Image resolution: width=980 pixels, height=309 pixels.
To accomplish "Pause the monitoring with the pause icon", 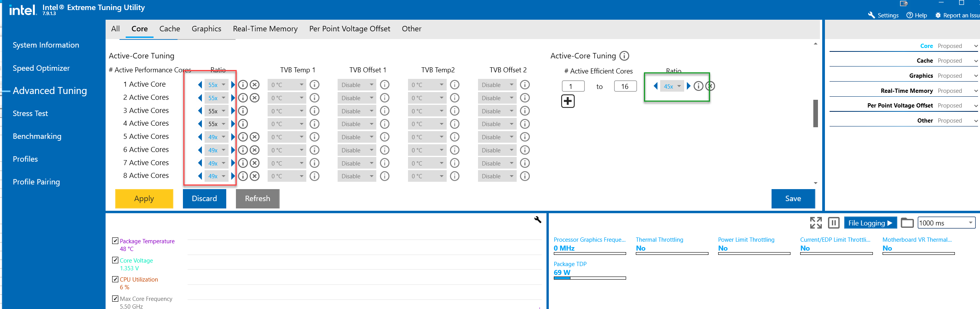I will coord(833,223).
